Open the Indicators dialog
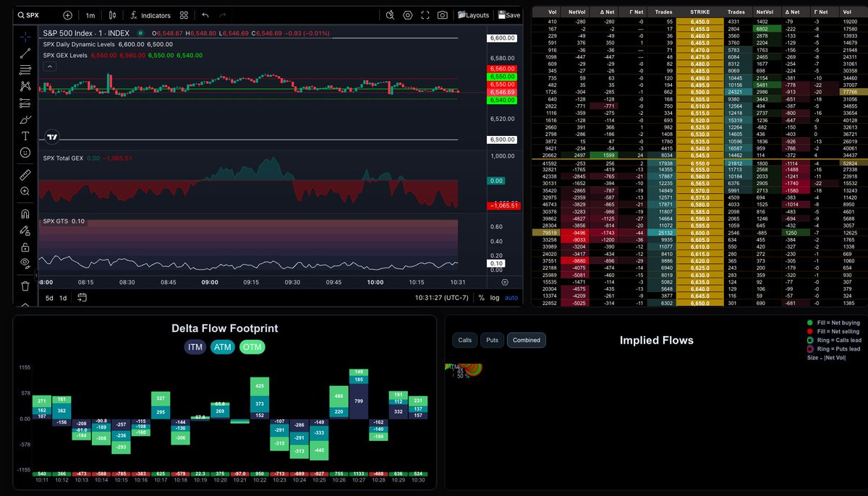The image size is (868, 496). [x=150, y=15]
